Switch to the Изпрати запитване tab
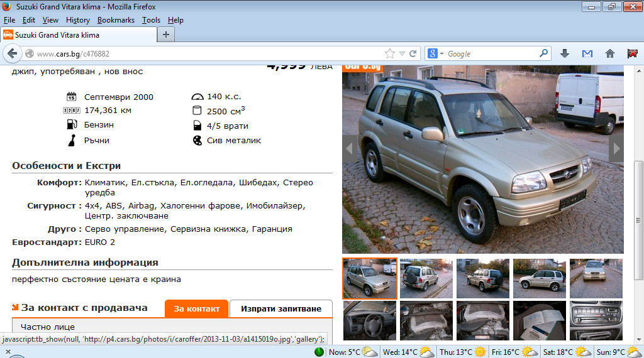This screenshot has width=644, height=358. tap(281, 309)
